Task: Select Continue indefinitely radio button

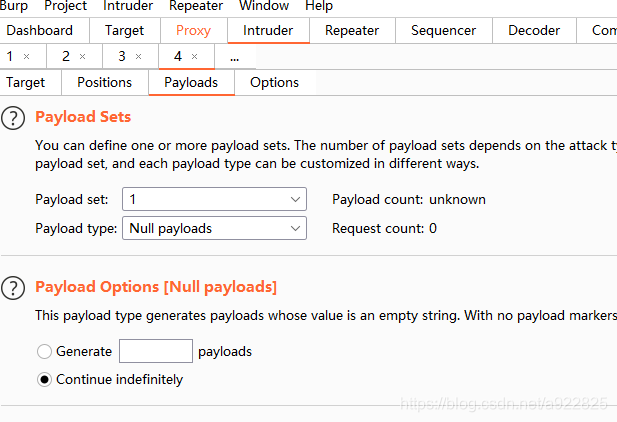Action: pos(44,380)
